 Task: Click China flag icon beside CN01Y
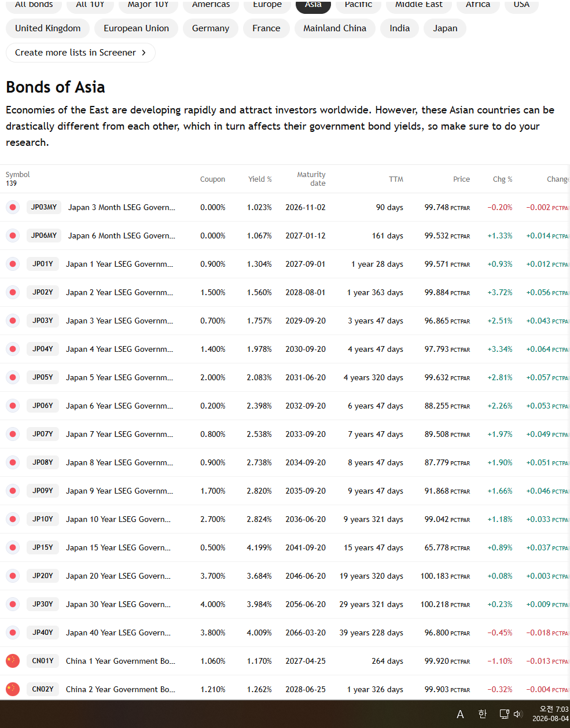click(13, 661)
